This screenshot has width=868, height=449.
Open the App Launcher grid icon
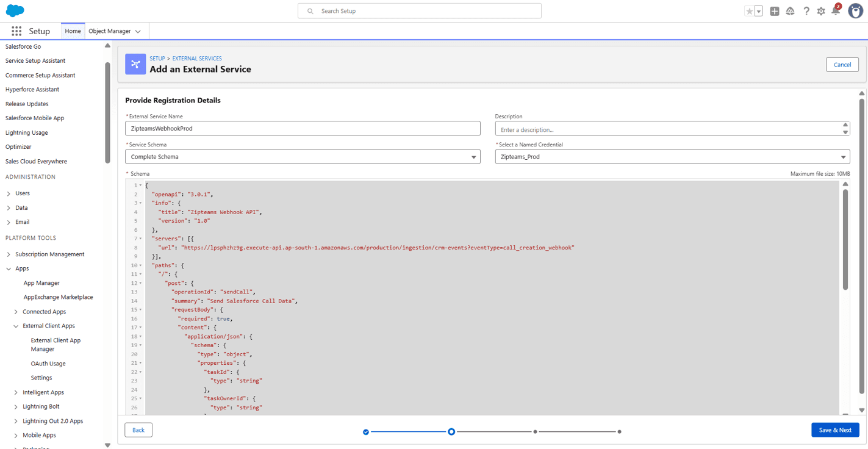(16, 31)
